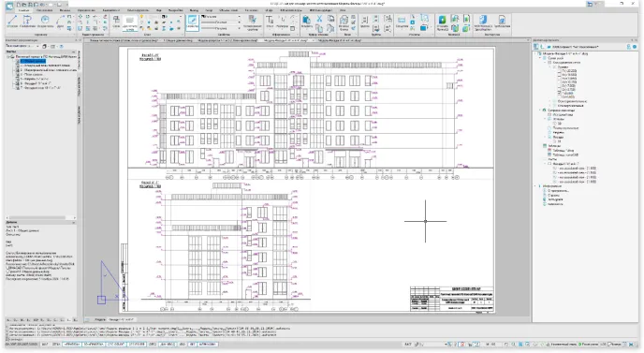Click the Вставить paste icon
The image size is (644, 353).
[306, 22]
